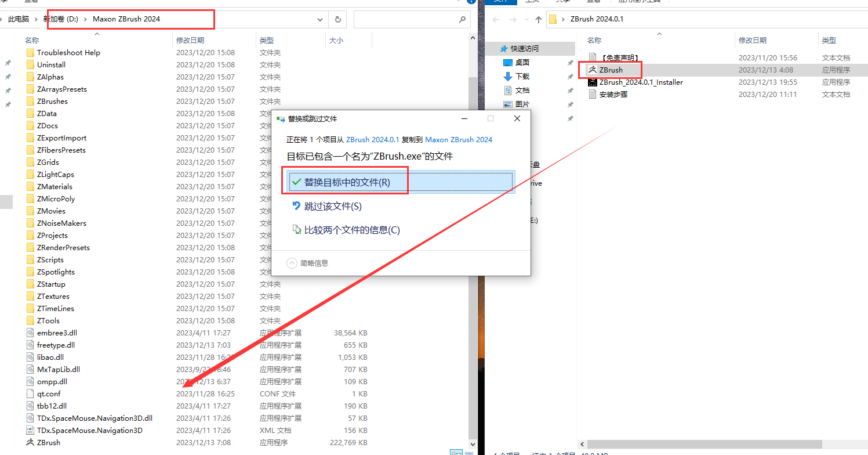Select the ZArraysPresets folder
868x455 pixels.
(x=62, y=89)
